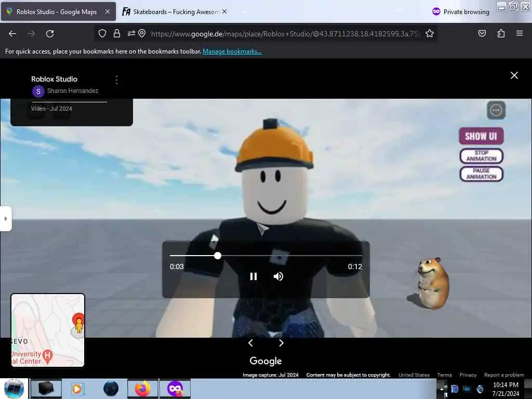This screenshot has height=399, width=532.
Task: Close the Roblox Studio Google Maps tab
Action: [107, 11]
